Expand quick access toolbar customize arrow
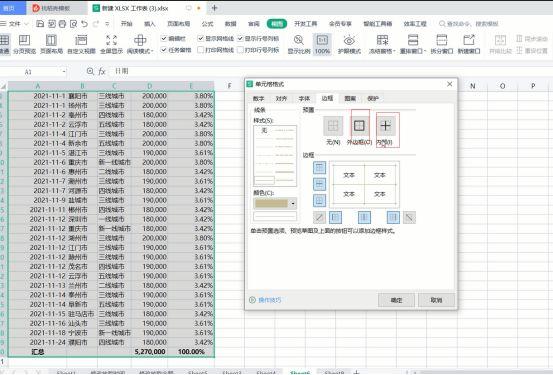This screenshot has width=553, height=375. [x=107, y=24]
